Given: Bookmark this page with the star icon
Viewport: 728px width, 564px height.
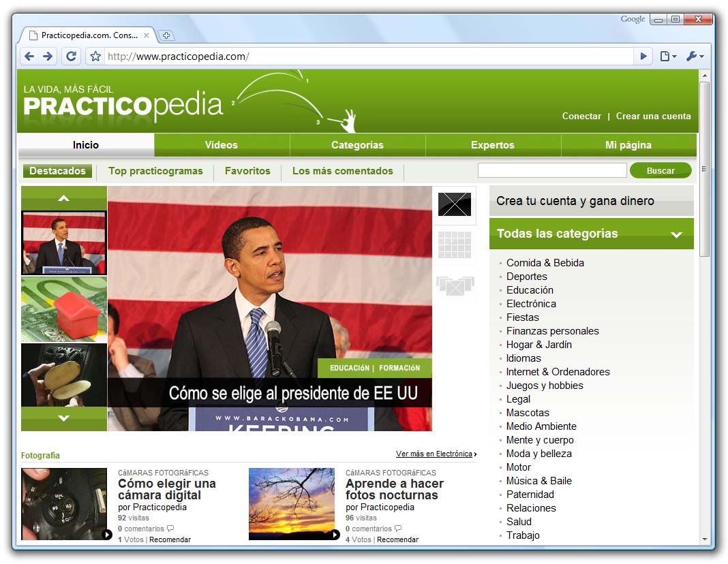Looking at the screenshot, I should click(95, 57).
